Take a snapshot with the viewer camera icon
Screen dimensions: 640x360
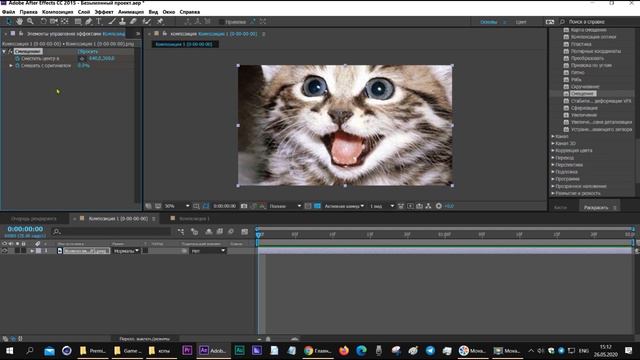point(244,206)
